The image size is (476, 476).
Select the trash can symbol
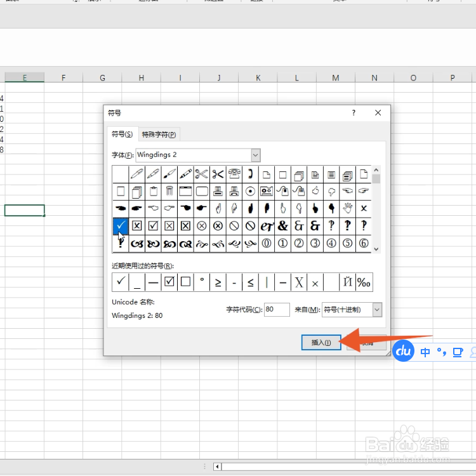point(169,191)
